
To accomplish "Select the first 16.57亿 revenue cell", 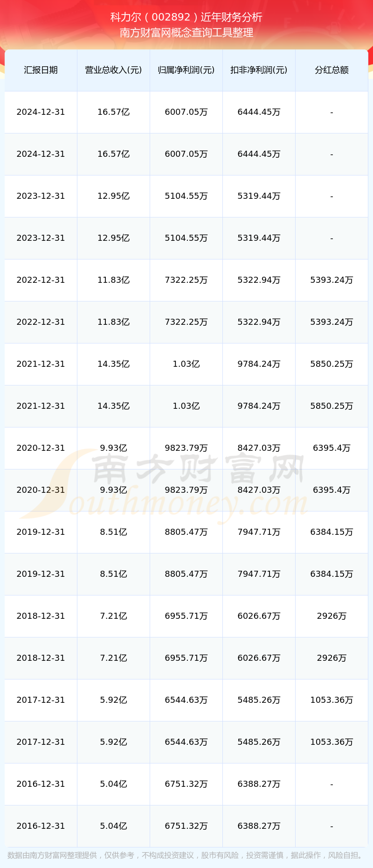I will [x=113, y=112].
